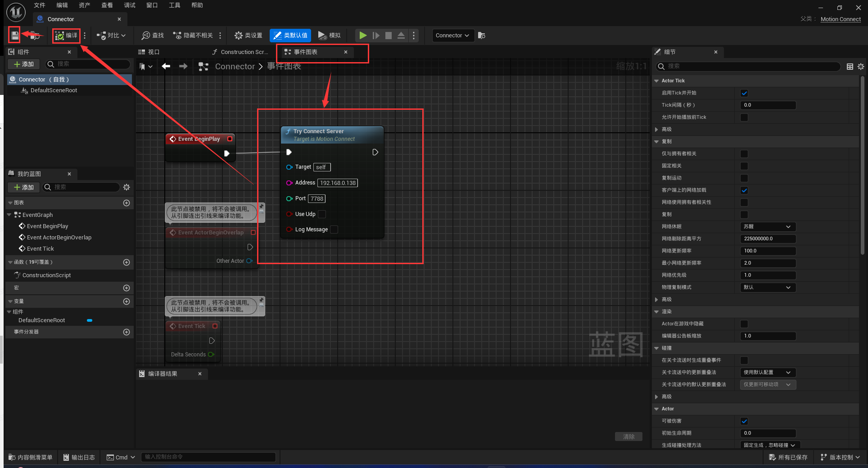Click the Compile (编译) button
The height and width of the screenshot is (468, 868).
click(66, 36)
